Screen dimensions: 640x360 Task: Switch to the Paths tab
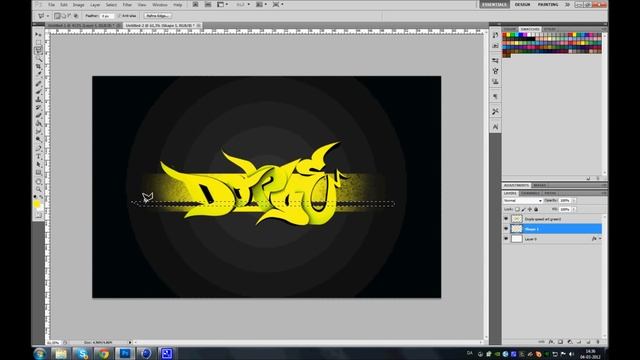click(550, 193)
